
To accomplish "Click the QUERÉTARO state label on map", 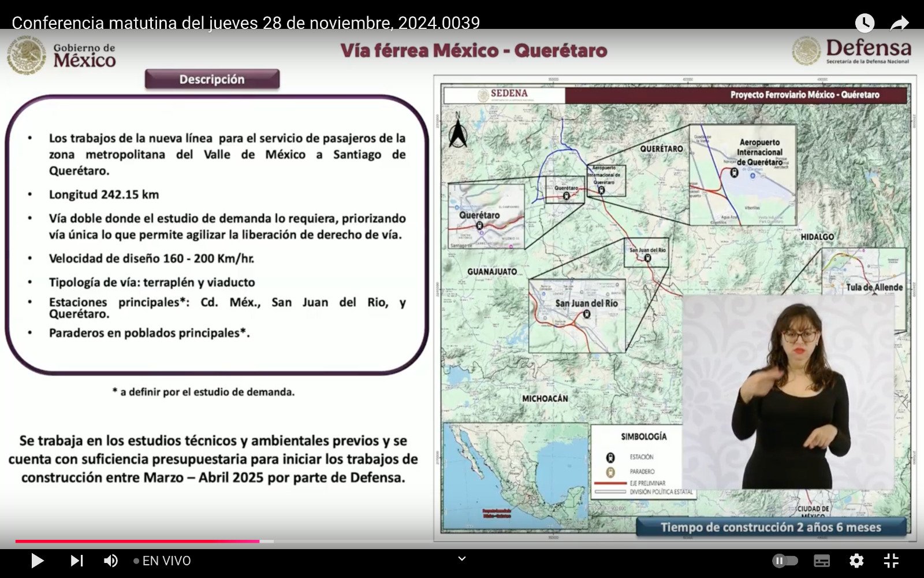I will [661, 149].
